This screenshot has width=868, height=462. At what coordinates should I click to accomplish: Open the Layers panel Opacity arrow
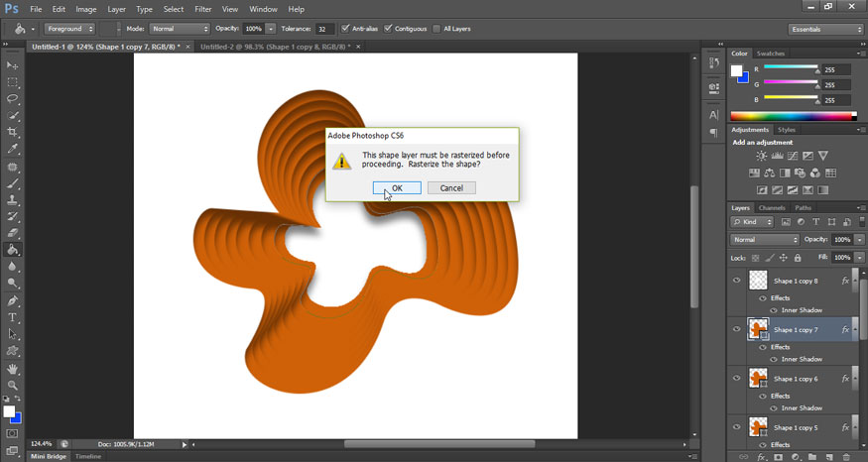pyautogui.click(x=860, y=240)
